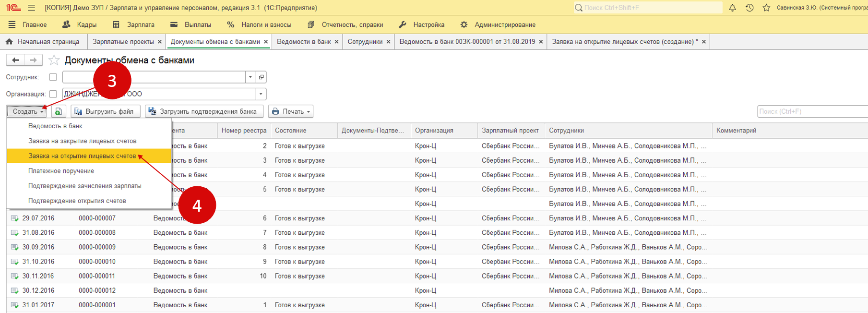The width and height of the screenshot is (868, 313).
Task: Click Загрузить подтверждения банка button
Action: click(x=204, y=111)
